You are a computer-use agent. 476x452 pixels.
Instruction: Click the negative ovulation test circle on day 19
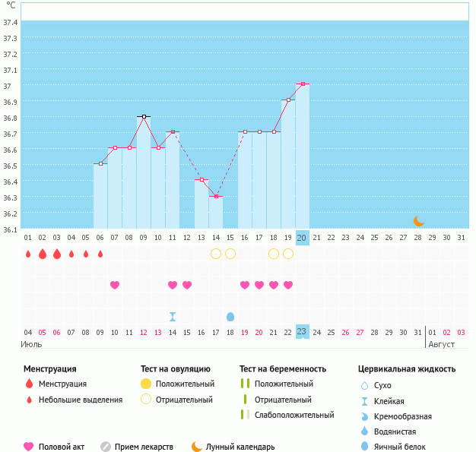point(288,254)
